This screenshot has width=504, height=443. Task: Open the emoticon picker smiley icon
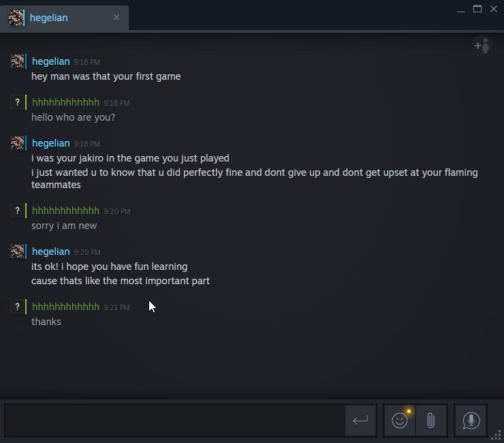click(x=400, y=420)
